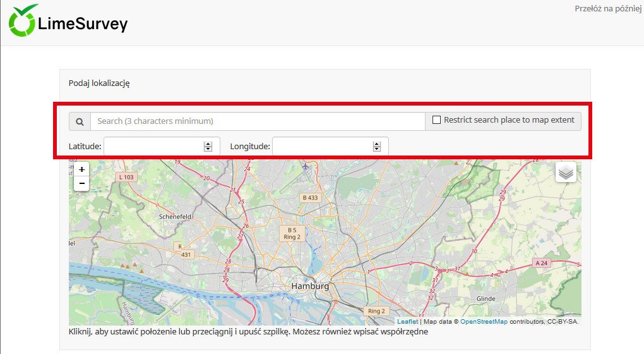Click the Przełóż na później link
The height and width of the screenshot is (354, 644).
coord(609,9)
